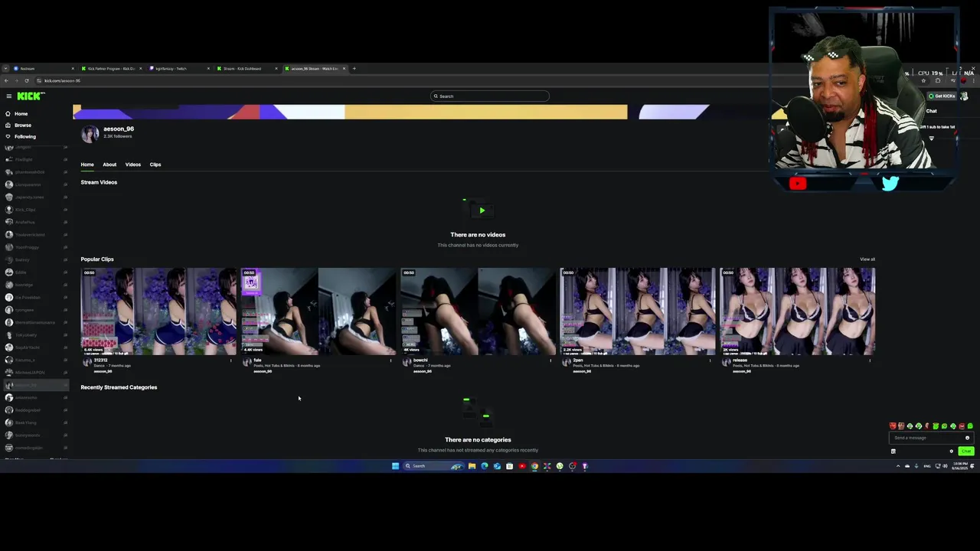Click the Get KICKs button

(x=942, y=96)
